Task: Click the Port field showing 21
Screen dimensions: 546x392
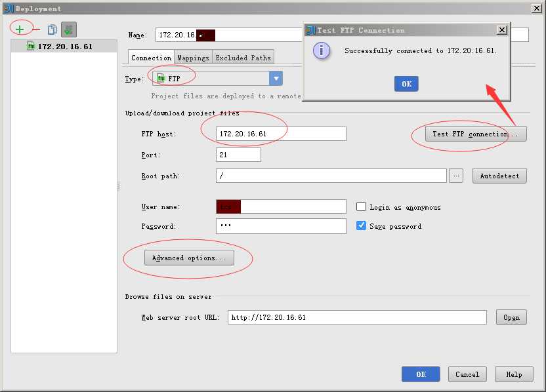Action: click(238, 155)
